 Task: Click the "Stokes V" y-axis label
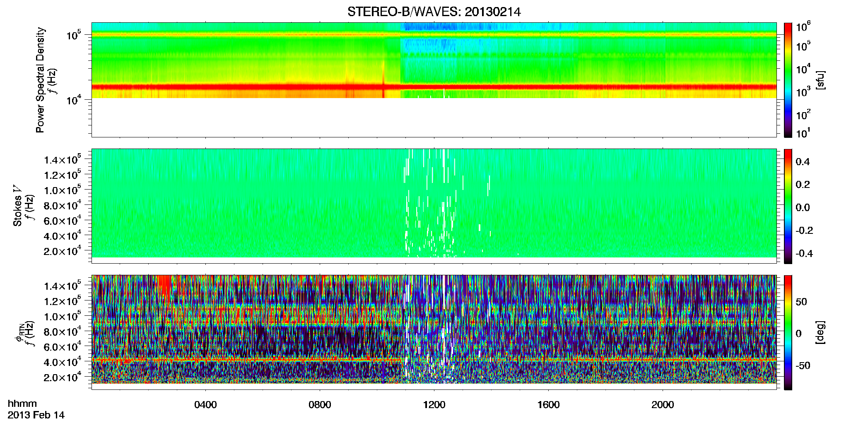pos(18,207)
